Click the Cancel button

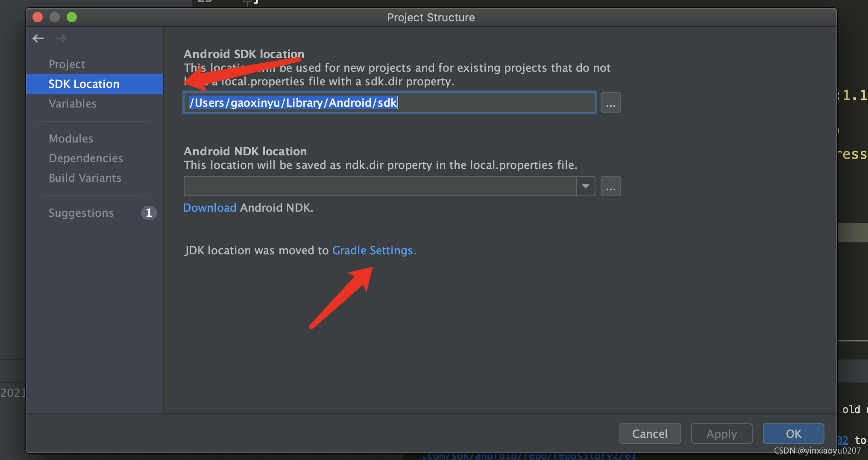pyautogui.click(x=650, y=434)
